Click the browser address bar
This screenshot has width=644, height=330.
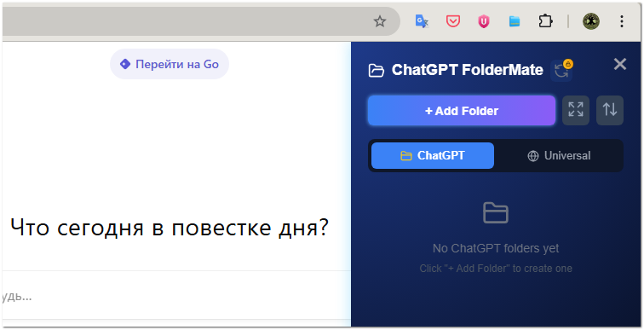pyautogui.click(x=201, y=21)
